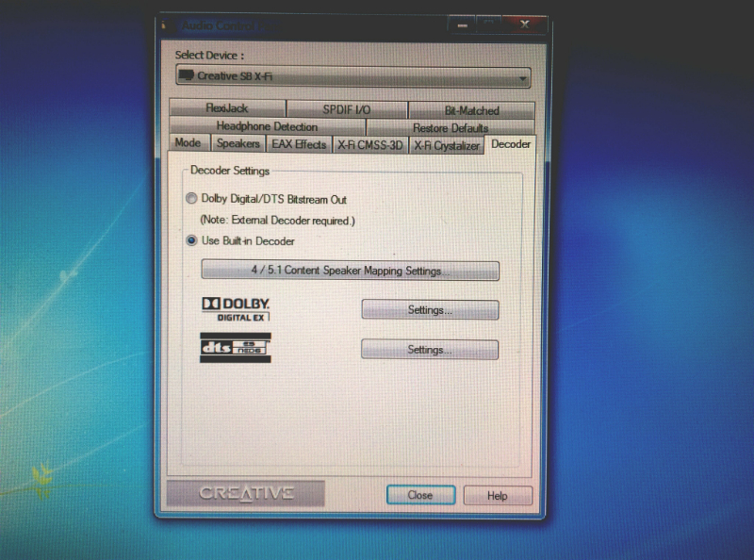
Task: Switch to the Speakers tab
Action: pyautogui.click(x=238, y=143)
